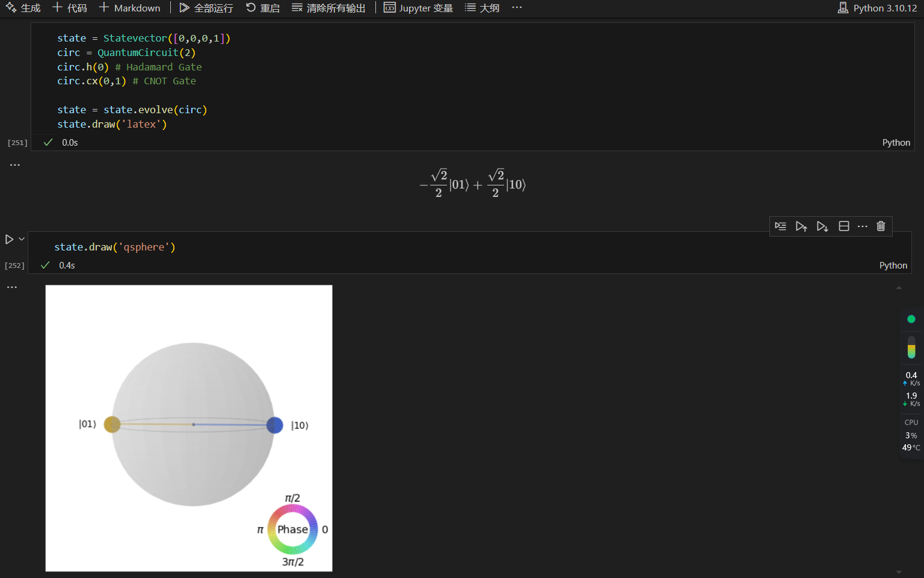Add a new code cell with 代码
This screenshot has width=924, height=578.
coord(70,8)
